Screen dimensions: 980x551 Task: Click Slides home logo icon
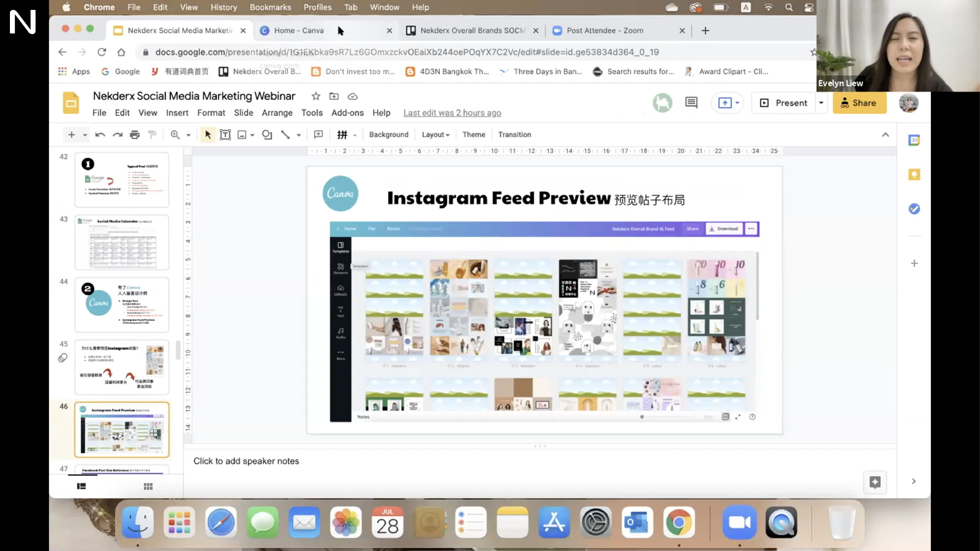[x=71, y=103]
